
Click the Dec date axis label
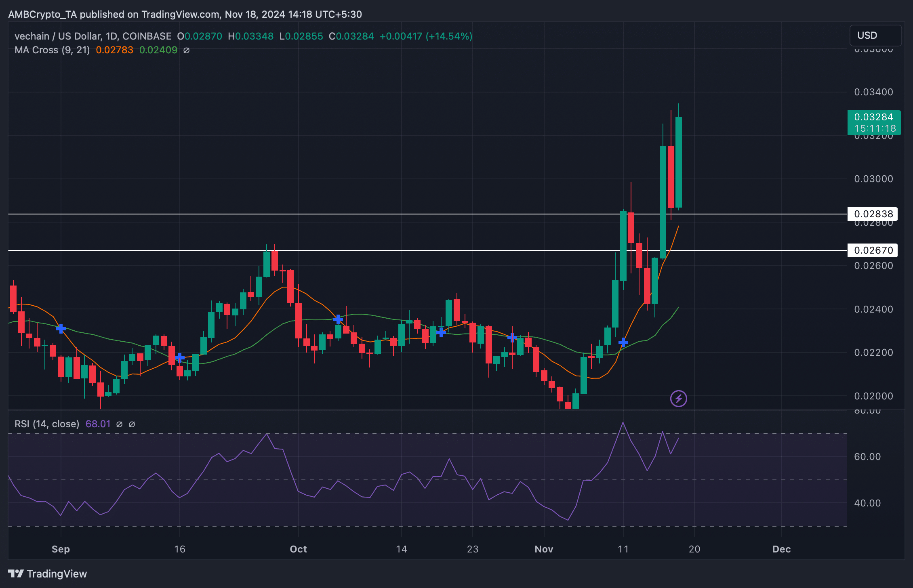782,549
